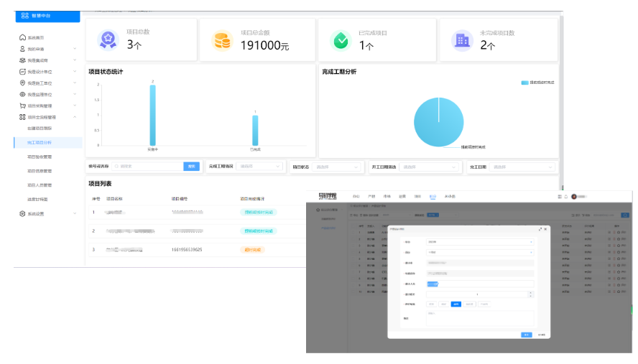Click the grid icon beside 项目全流程管理
Image resolution: width=638 pixels, height=364 pixels.
point(22,117)
